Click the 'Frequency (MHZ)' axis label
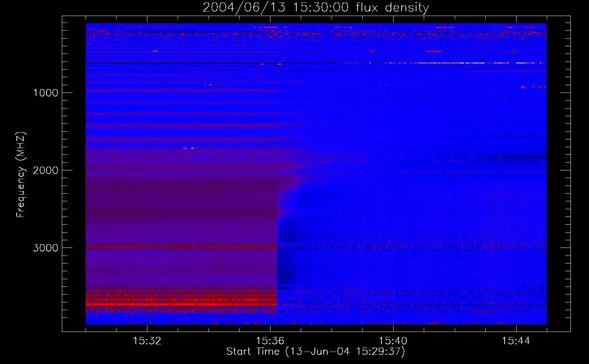 coord(21,175)
